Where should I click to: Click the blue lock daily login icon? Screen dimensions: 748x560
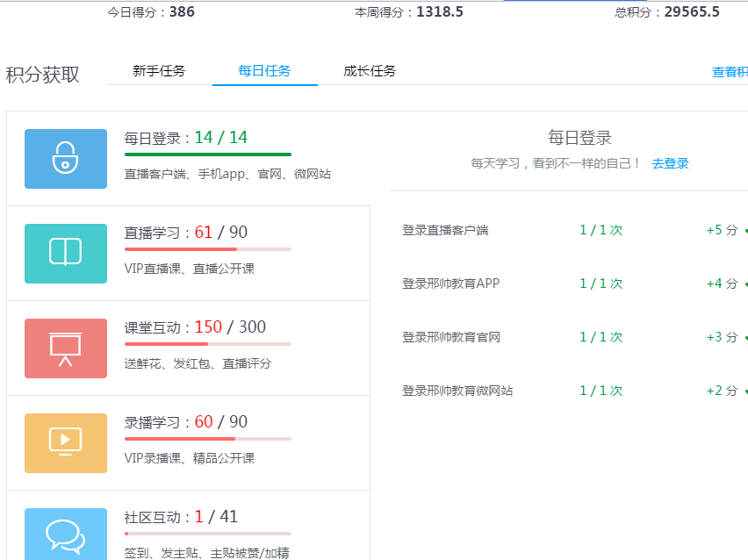point(66,159)
